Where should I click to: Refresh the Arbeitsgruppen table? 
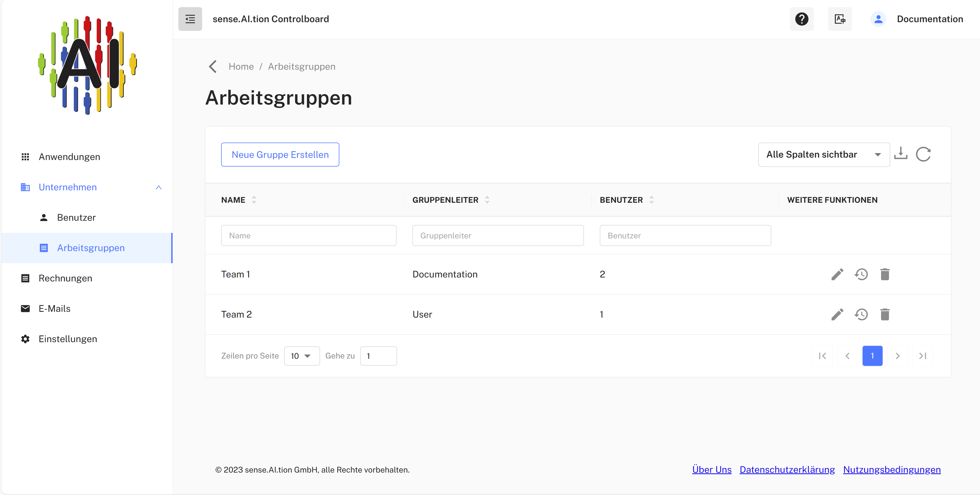coord(923,154)
